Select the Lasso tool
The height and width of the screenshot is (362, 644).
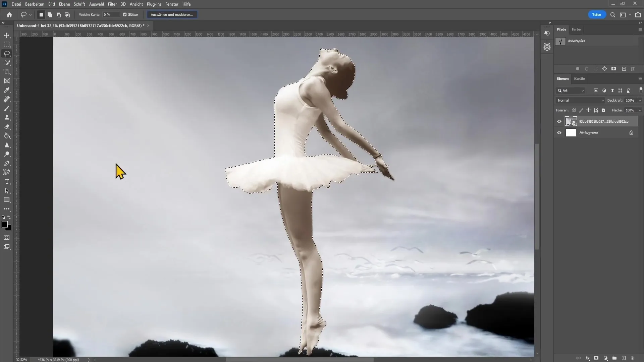(x=7, y=54)
